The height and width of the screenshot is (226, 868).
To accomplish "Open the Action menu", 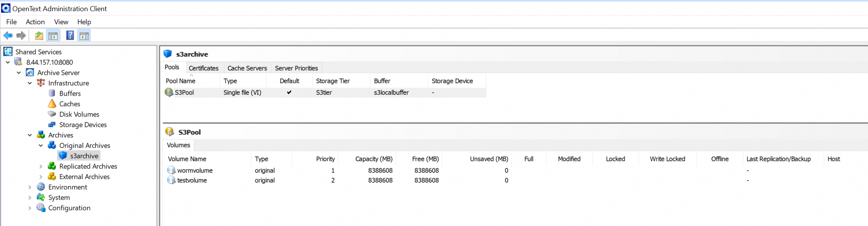I will click(35, 22).
